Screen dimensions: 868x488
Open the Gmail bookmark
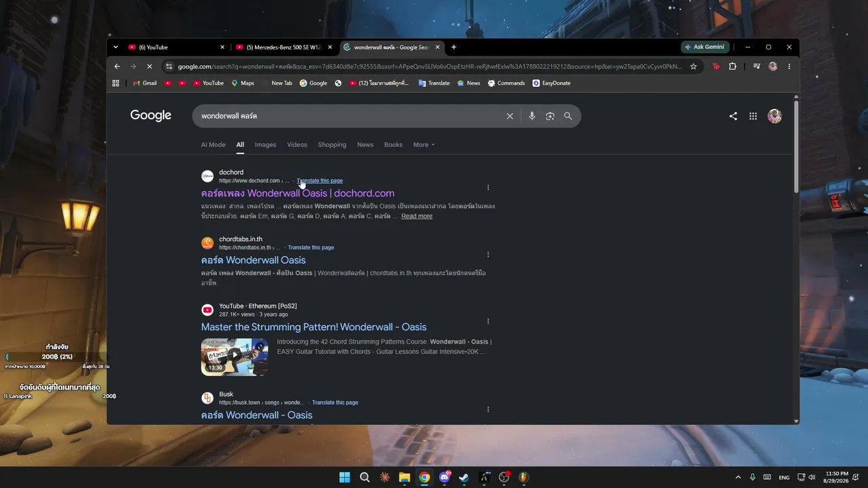pos(144,83)
